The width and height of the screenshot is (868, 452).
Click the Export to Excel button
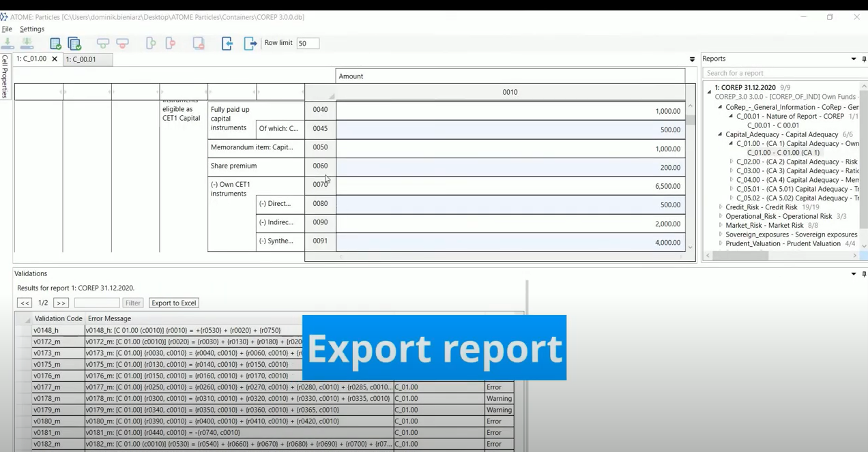click(x=173, y=303)
